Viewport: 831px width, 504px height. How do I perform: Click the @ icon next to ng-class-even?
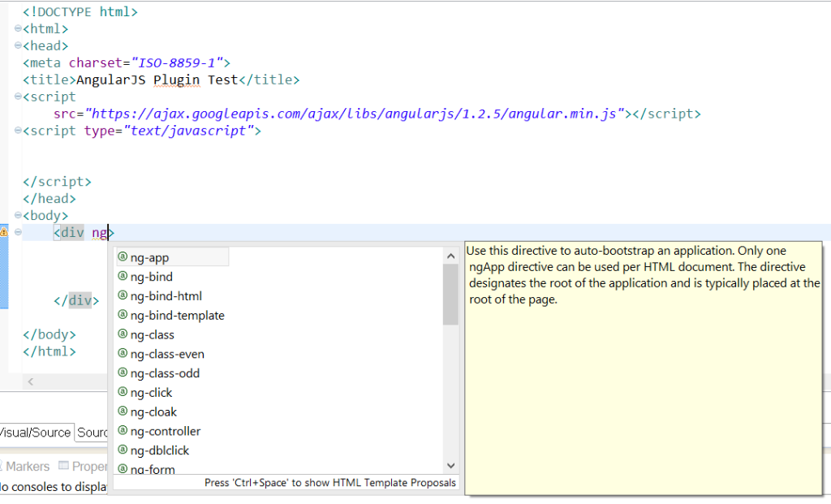tap(123, 354)
